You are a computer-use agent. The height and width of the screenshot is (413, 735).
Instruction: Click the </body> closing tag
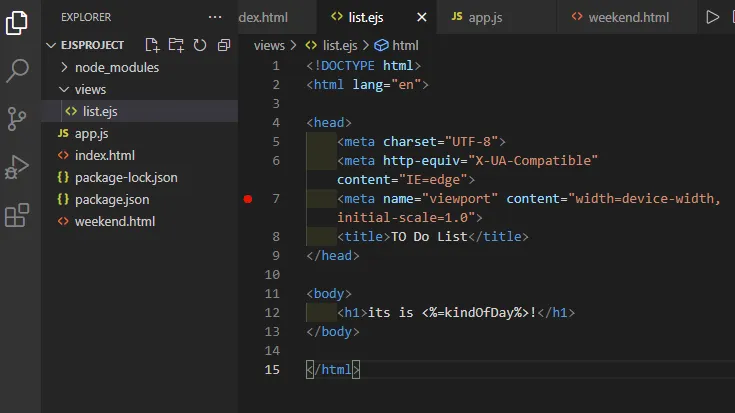point(333,332)
